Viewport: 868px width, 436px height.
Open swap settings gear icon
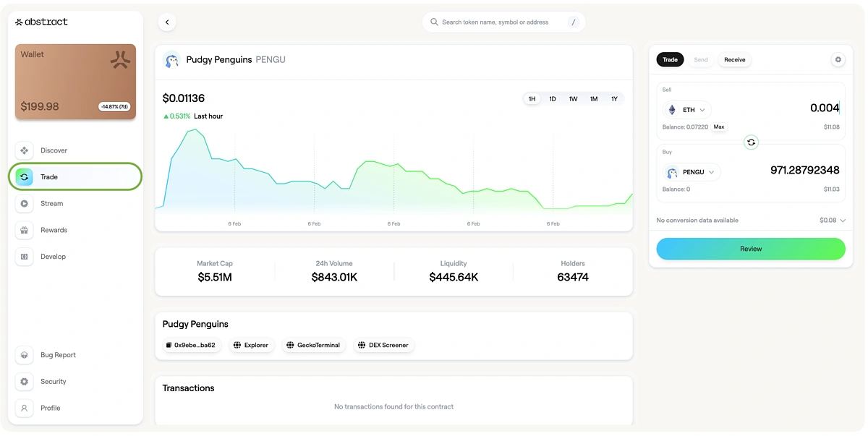838,60
